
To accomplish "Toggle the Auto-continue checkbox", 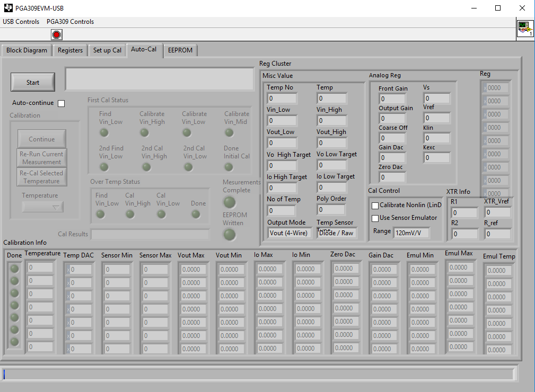I will pos(62,103).
